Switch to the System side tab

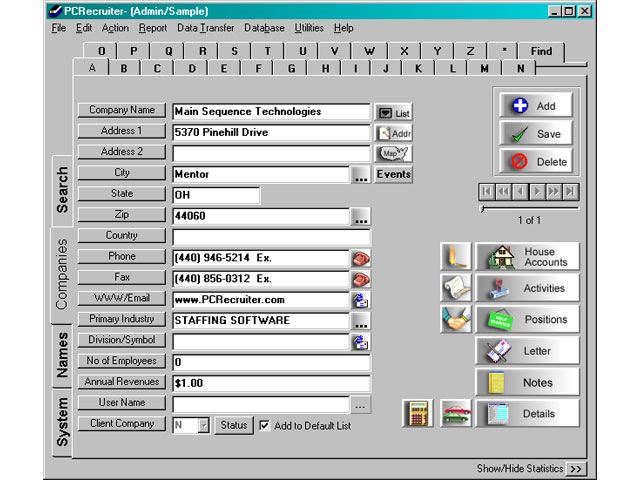click(62, 422)
